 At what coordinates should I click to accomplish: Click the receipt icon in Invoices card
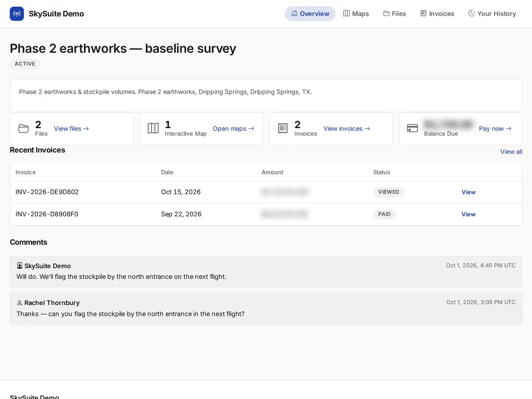[x=283, y=129]
